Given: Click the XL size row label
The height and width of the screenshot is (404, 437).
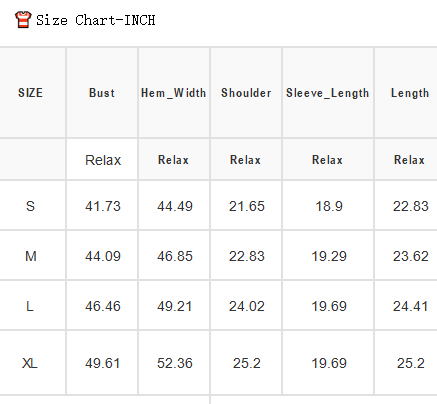Looking at the screenshot, I should point(30,363).
